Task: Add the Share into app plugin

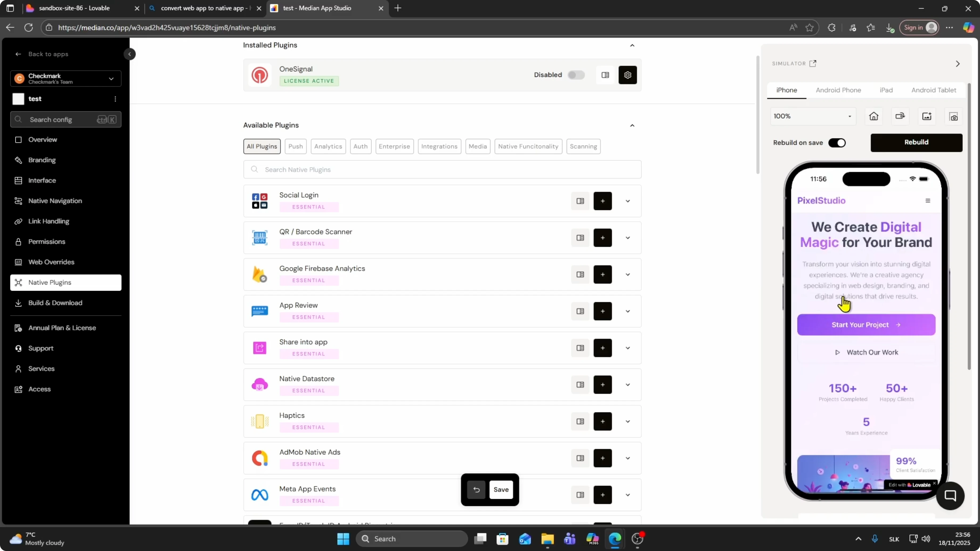Action: tap(603, 348)
